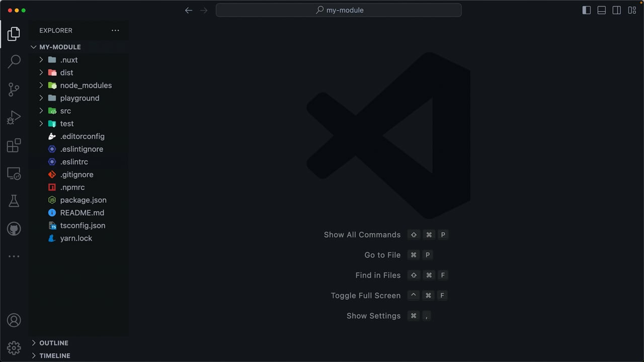Click the Show All Commands text
The height and width of the screenshot is (362, 644).
click(362, 235)
